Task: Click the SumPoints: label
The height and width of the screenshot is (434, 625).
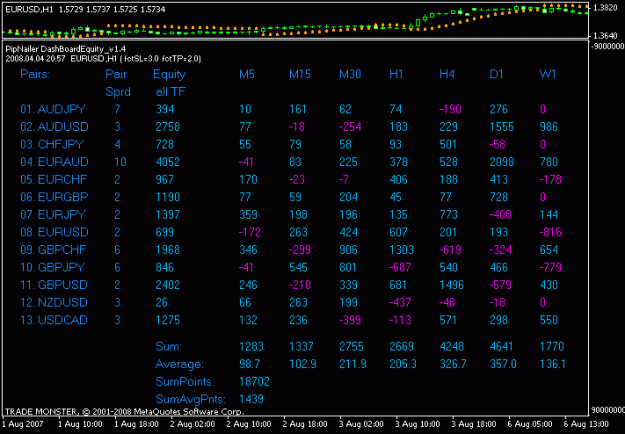Action: [x=185, y=382]
